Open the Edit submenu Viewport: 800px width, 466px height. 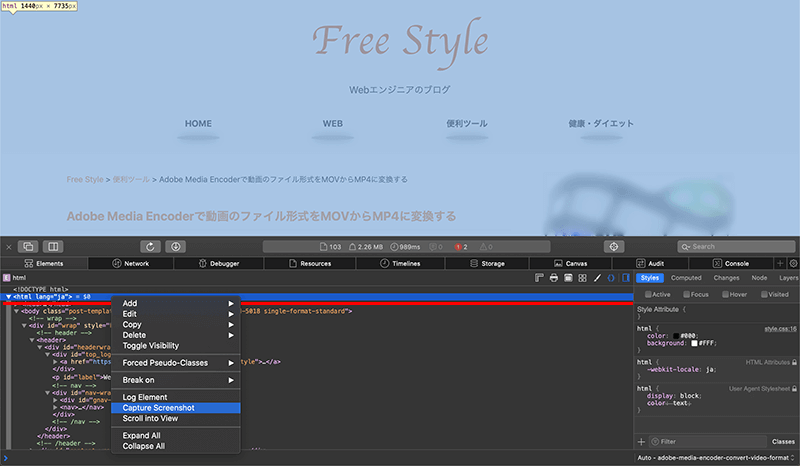[x=176, y=314]
